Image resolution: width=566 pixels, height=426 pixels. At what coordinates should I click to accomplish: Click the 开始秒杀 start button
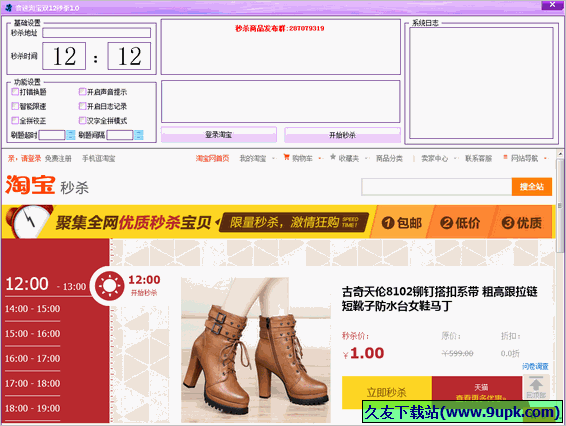342,135
